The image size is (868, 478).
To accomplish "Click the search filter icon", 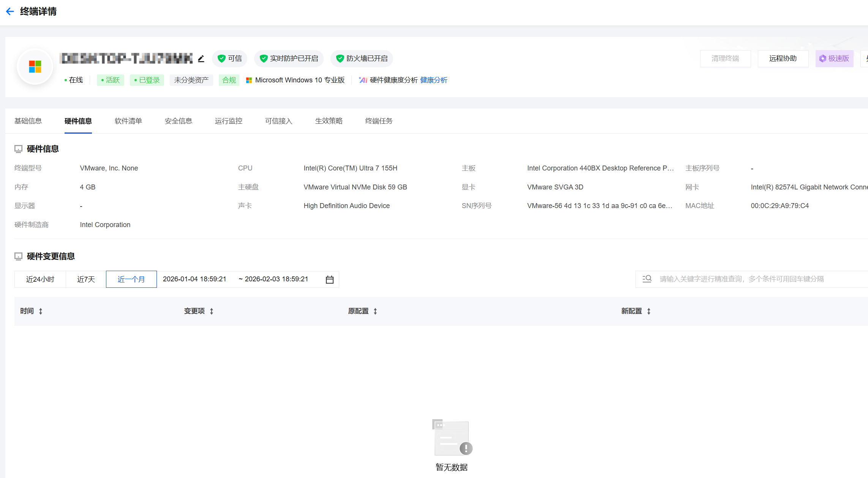I will 647,279.
